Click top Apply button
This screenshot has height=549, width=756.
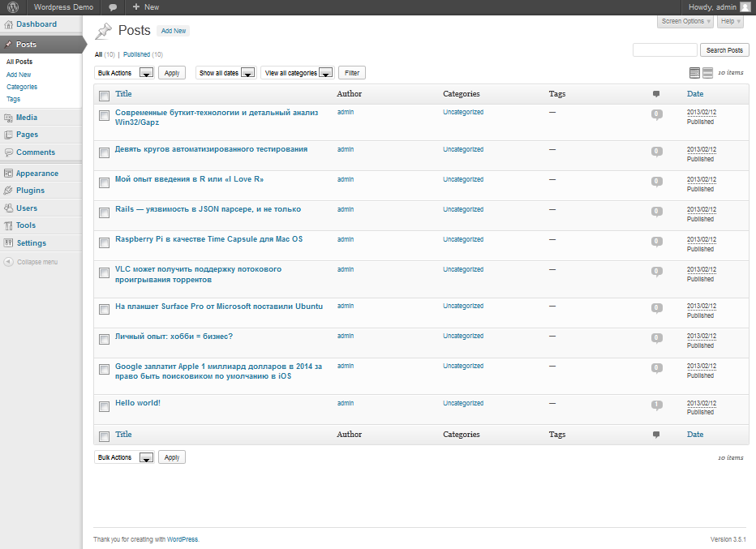click(x=172, y=73)
